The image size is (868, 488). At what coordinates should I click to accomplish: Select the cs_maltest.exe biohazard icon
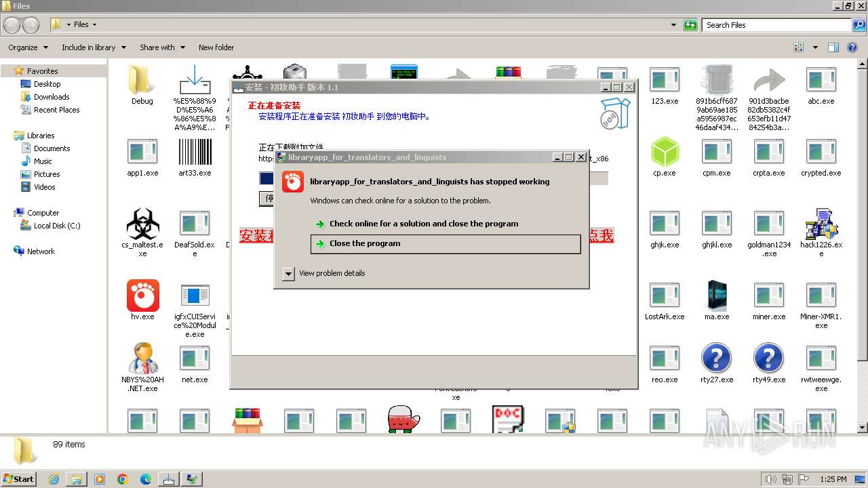coord(142,224)
